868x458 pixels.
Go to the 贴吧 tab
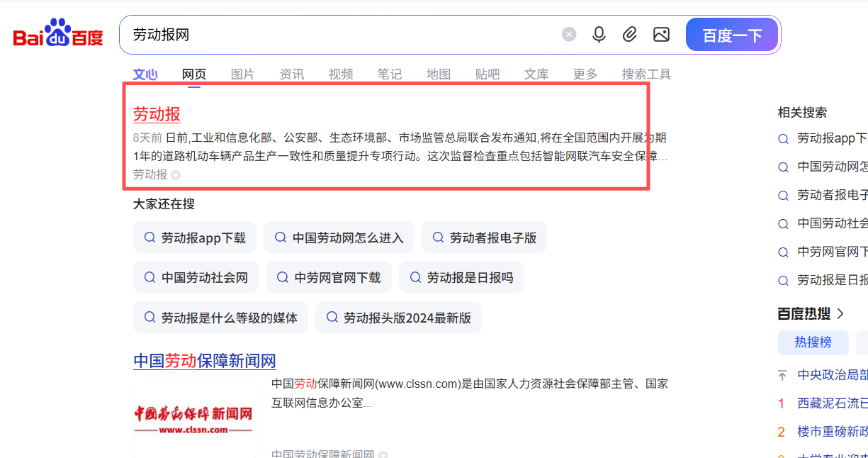(487, 74)
